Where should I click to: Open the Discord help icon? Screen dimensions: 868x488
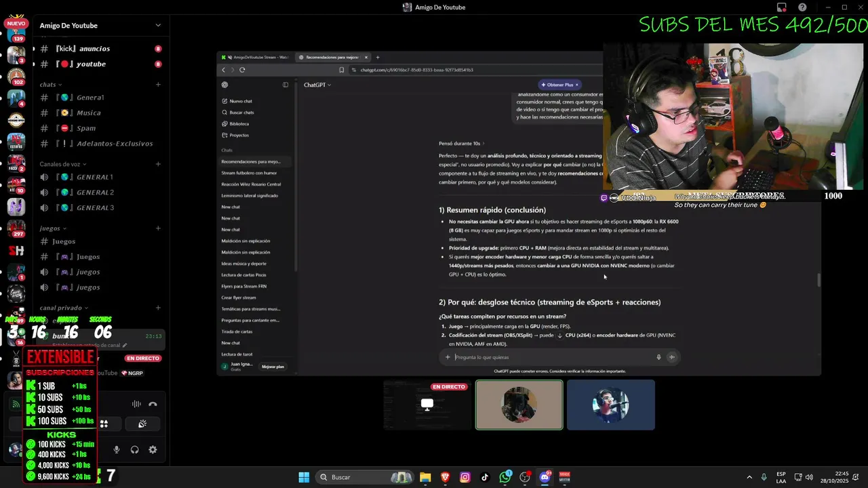pyautogui.click(x=803, y=7)
